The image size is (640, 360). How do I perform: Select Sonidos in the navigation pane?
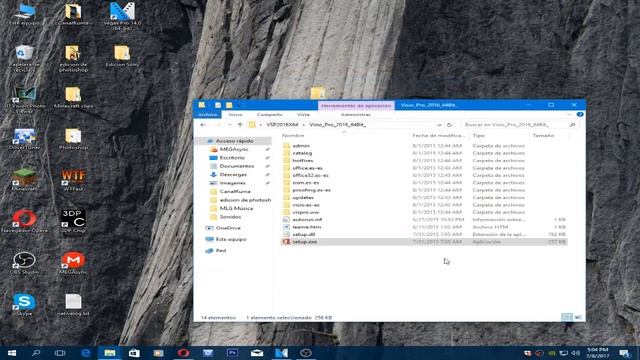pyautogui.click(x=230, y=217)
